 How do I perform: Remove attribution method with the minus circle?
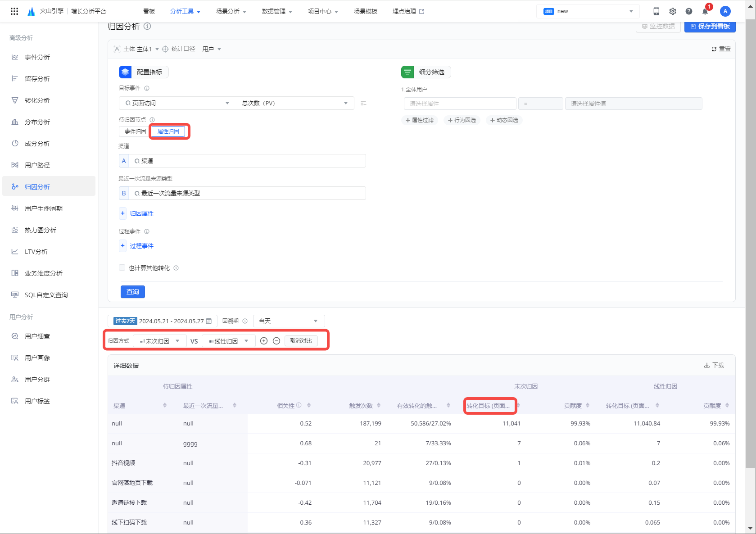(276, 341)
